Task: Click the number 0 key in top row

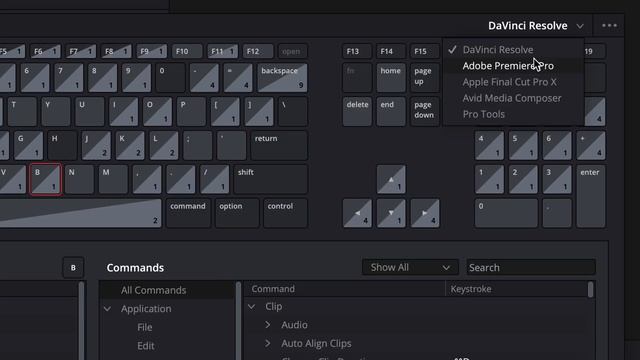Action: coord(171,78)
